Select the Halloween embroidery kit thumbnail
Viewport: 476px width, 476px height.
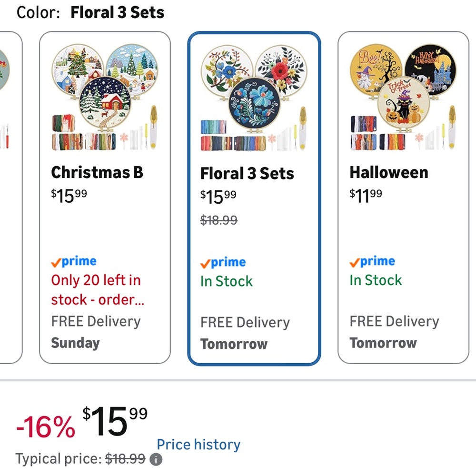403,97
